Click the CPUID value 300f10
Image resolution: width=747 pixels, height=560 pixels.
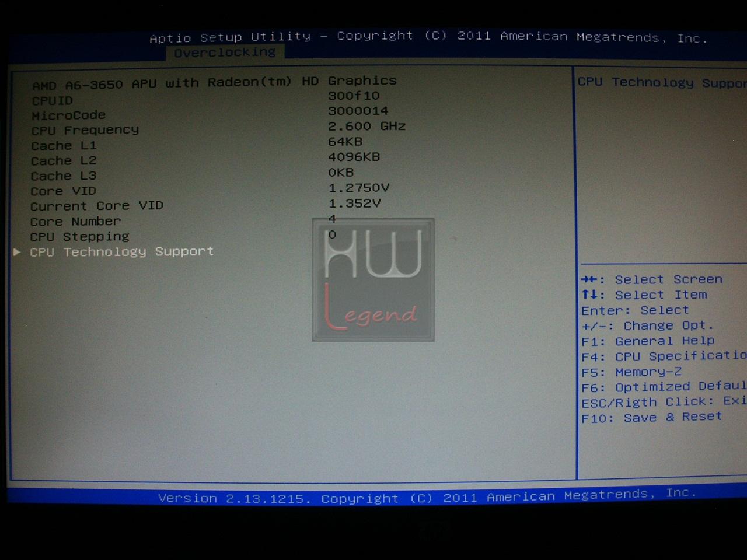354,96
